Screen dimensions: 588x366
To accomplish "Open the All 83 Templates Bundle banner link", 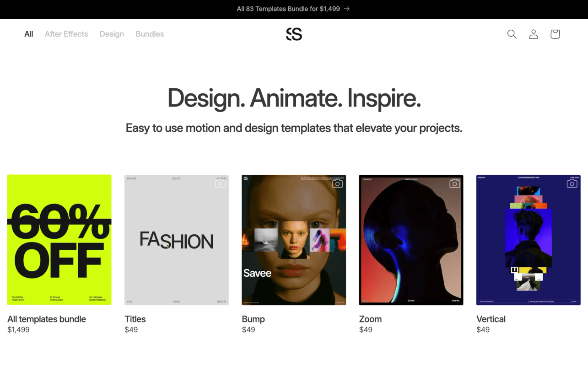I will 293,9.
